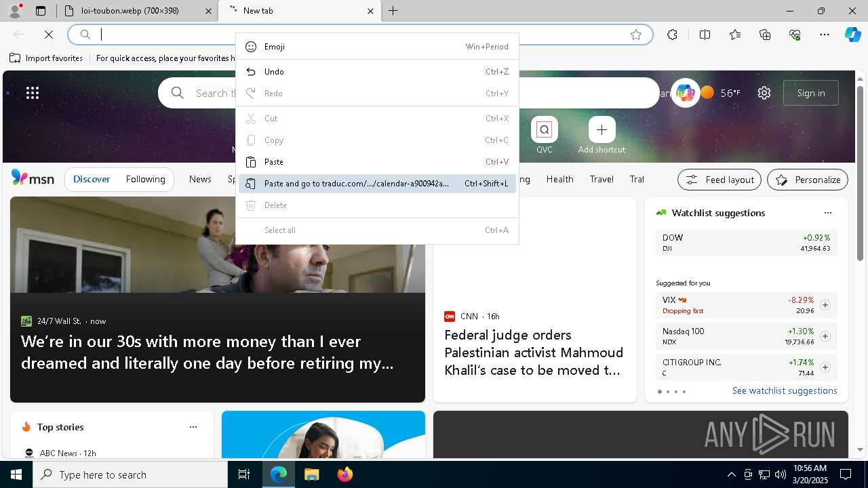Open Task View on the taskbar
Viewport: 868px width, 488px height.
pos(244,474)
